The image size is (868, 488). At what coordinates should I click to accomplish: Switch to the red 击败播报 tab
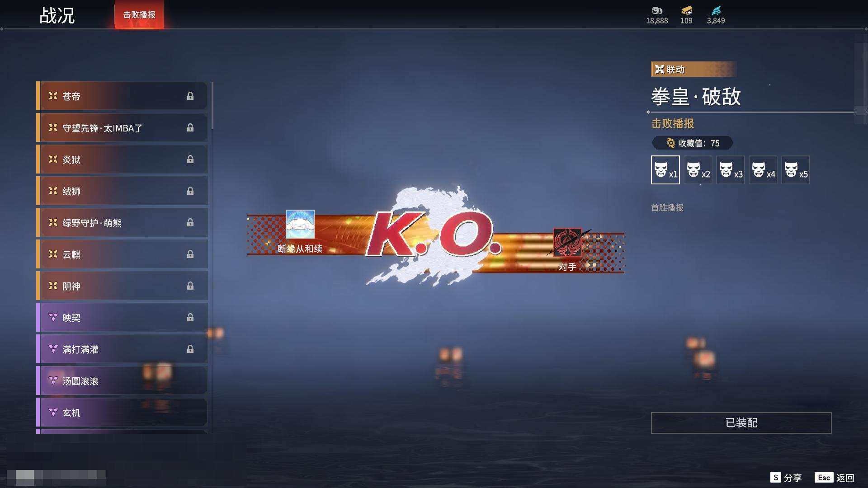tap(139, 15)
